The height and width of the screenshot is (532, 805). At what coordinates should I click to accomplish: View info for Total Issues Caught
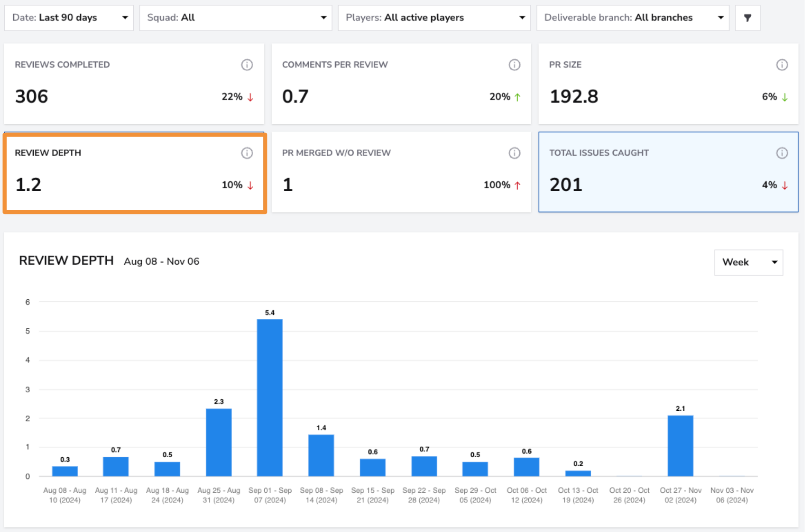pyautogui.click(x=782, y=153)
